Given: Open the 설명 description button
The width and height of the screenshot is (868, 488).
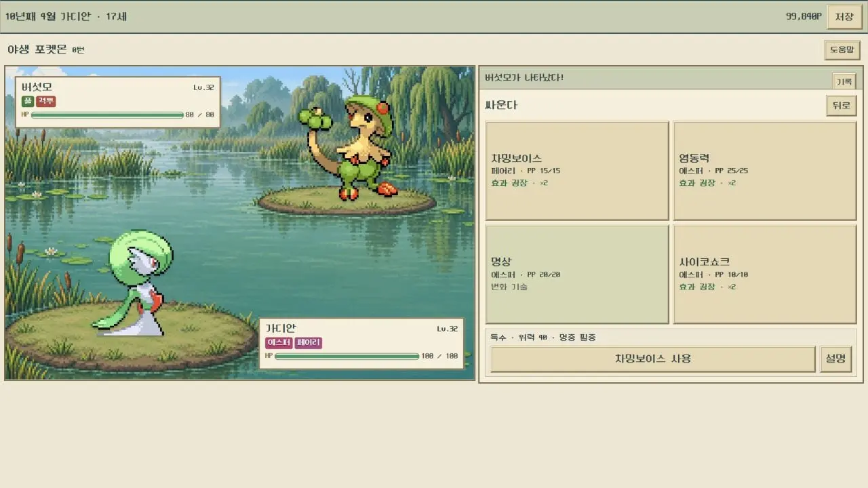Looking at the screenshot, I should point(836,359).
